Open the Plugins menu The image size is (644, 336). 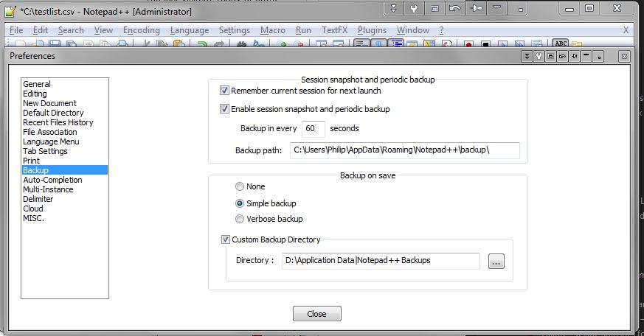tap(372, 30)
